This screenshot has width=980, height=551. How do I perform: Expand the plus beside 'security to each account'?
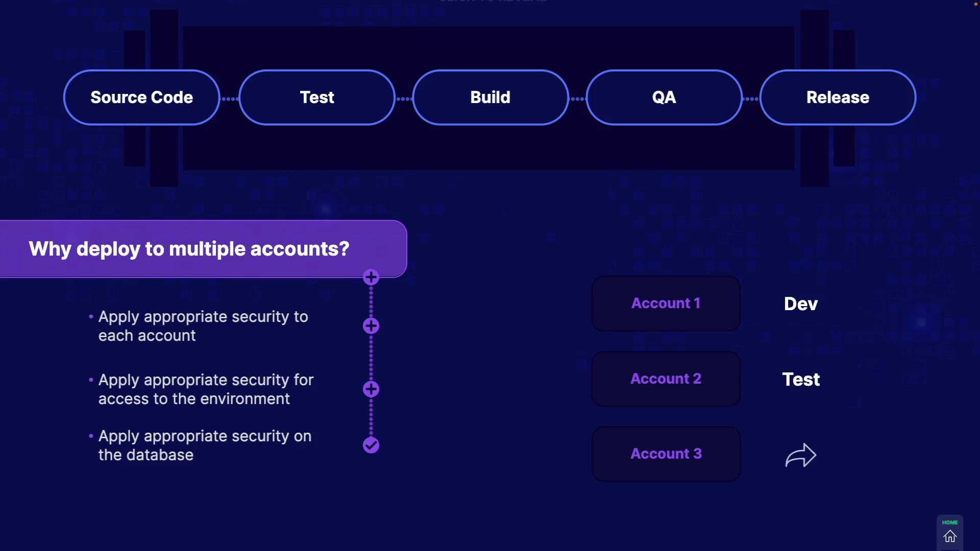tap(371, 326)
